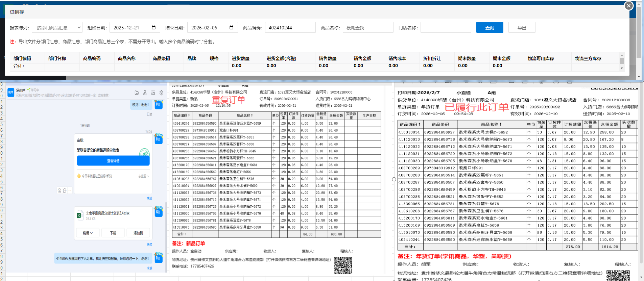Open the 起始日期 calendar picker icon

153,27
